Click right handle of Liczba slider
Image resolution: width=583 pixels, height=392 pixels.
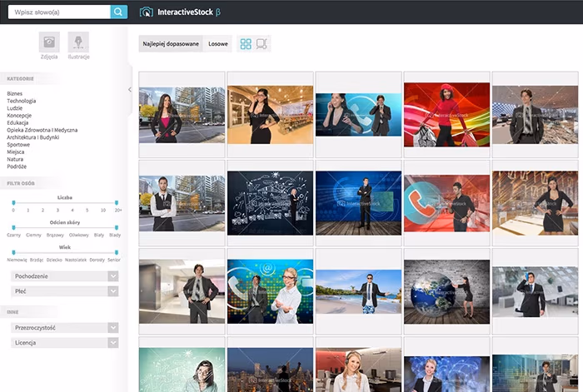[117, 202]
